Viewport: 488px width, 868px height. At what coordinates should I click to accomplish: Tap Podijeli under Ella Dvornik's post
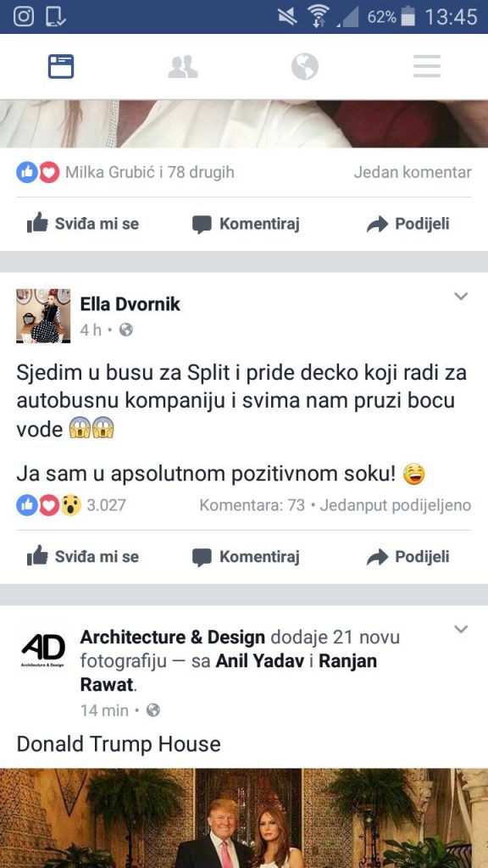coord(408,556)
